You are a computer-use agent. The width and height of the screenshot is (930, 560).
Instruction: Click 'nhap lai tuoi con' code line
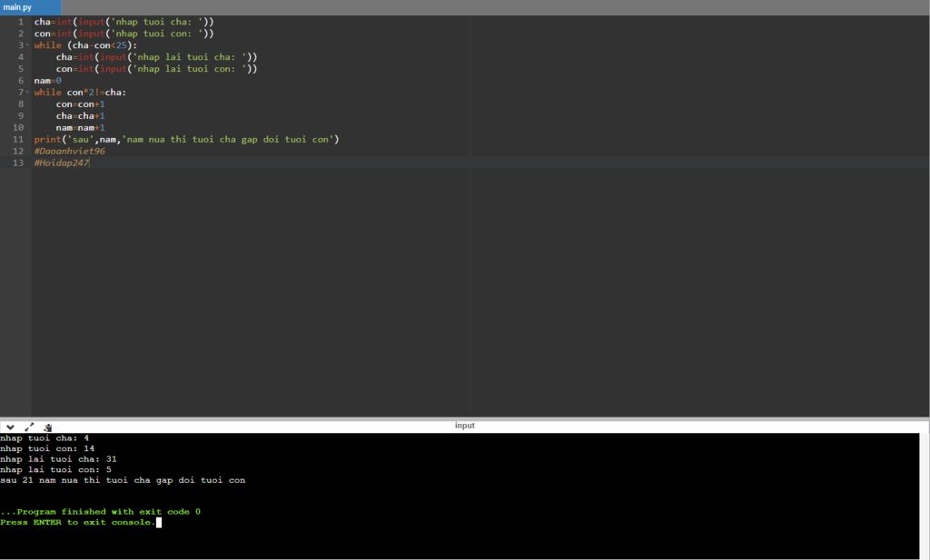(x=156, y=69)
